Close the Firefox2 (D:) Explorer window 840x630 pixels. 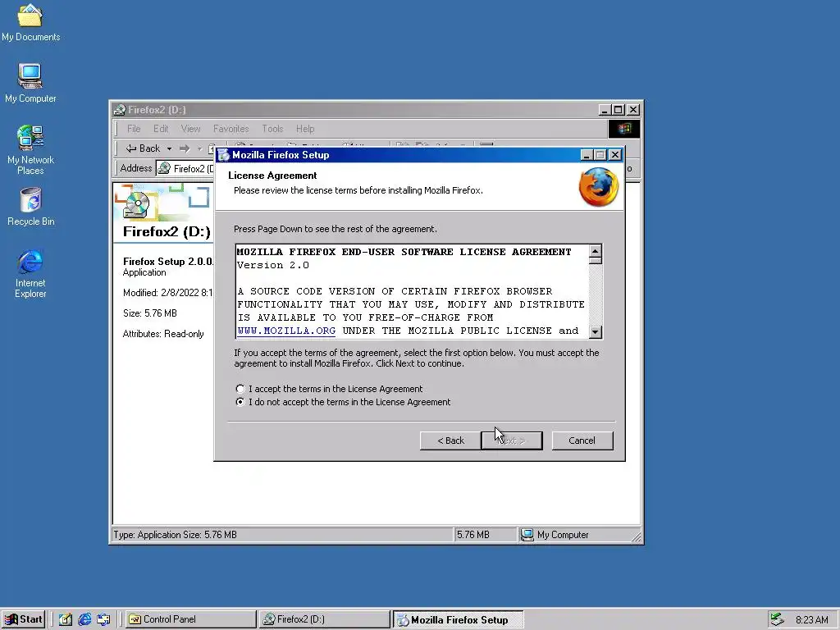point(633,110)
